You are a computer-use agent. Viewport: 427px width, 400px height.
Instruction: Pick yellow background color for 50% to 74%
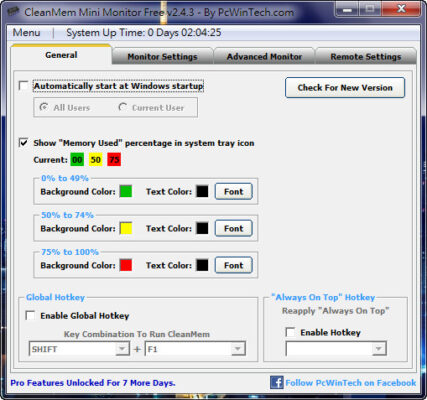point(126,228)
